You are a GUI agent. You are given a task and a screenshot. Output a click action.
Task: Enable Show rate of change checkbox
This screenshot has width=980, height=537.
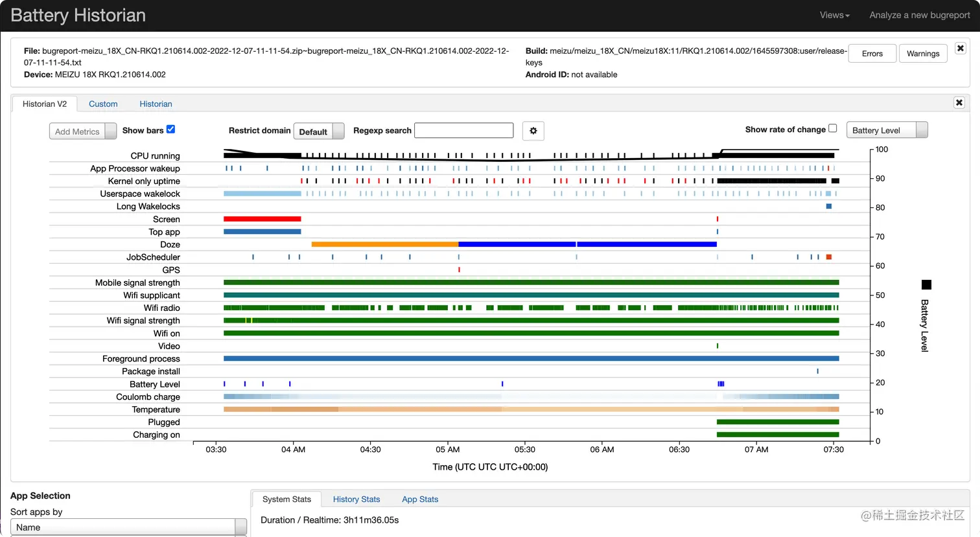pyautogui.click(x=833, y=128)
